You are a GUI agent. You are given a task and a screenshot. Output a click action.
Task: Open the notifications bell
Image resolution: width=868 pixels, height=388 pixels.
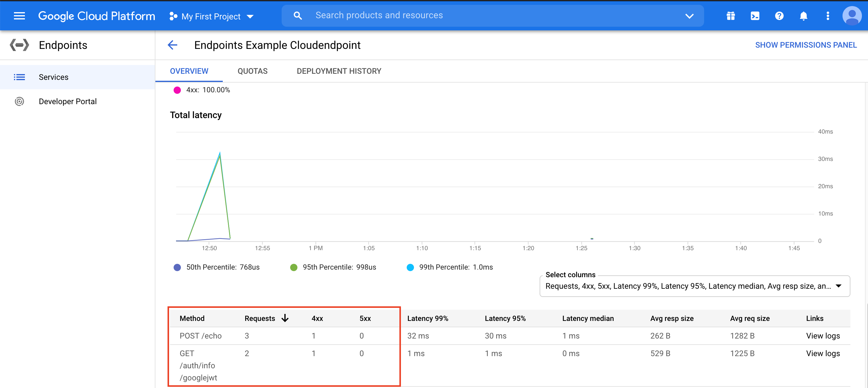[x=803, y=15]
